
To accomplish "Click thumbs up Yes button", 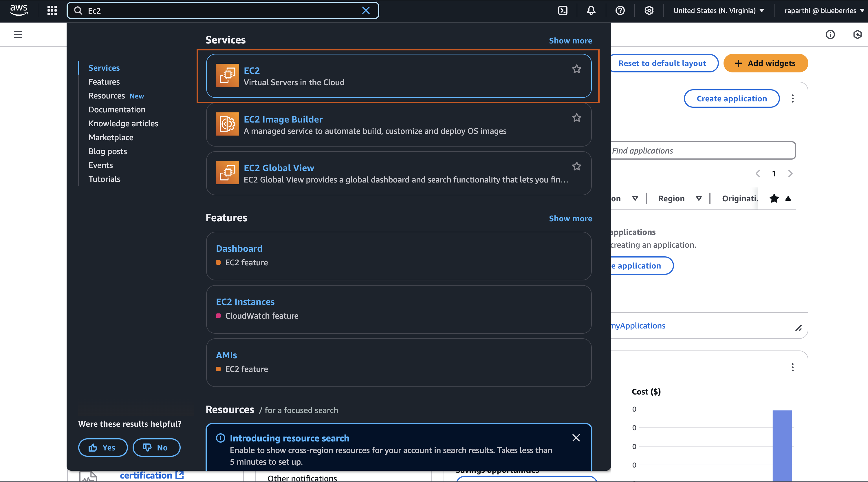I will (x=103, y=447).
